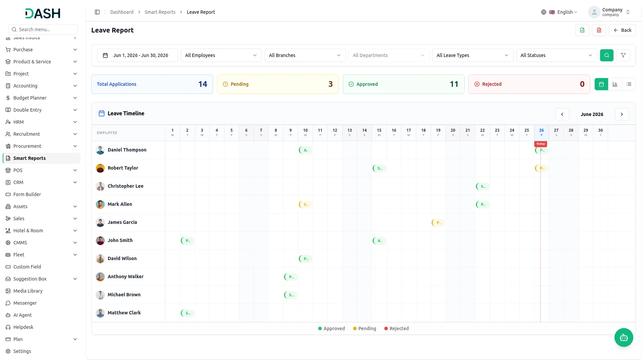
Task: Open Messenger in sidebar
Action: click(42, 303)
